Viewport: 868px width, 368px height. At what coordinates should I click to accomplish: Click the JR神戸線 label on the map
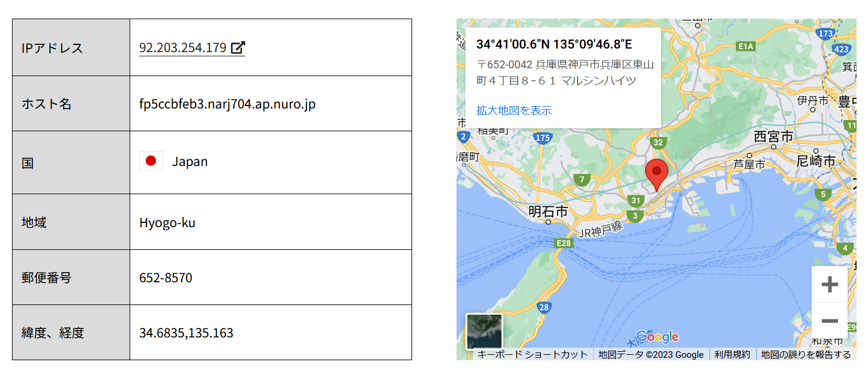tap(600, 228)
